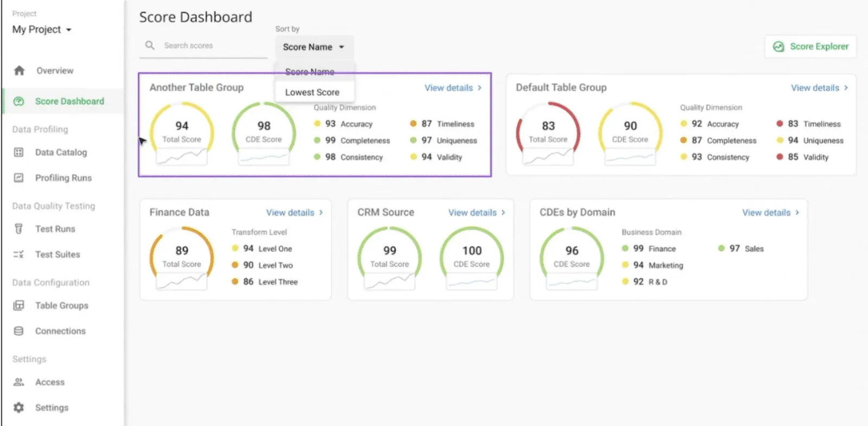Choose Score Name in sort menu
868x426 pixels.
[310, 72]
